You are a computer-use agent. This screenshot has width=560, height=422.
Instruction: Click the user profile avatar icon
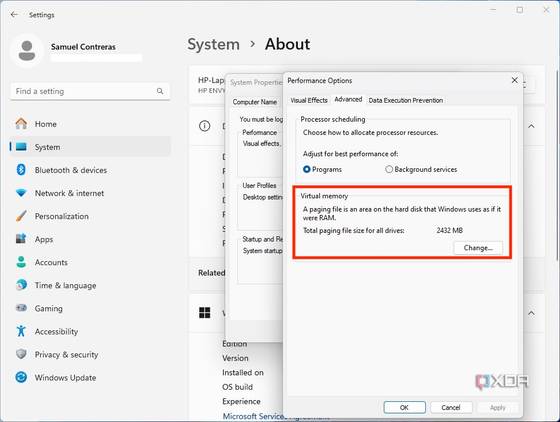coord(27,50)
